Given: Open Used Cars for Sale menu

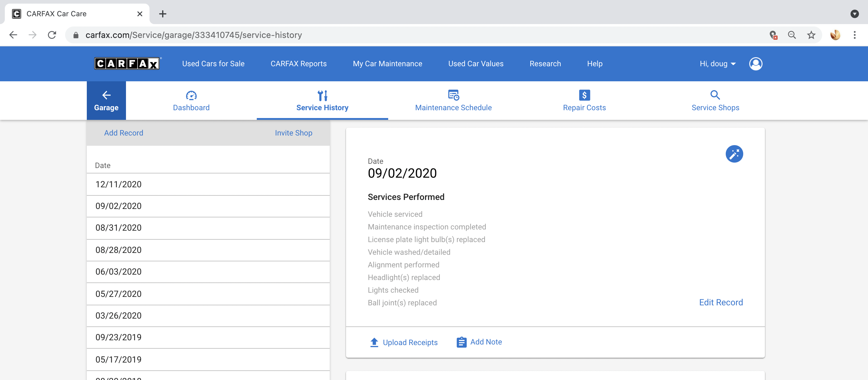Looking at the screenshot, I should pos(213,64).
